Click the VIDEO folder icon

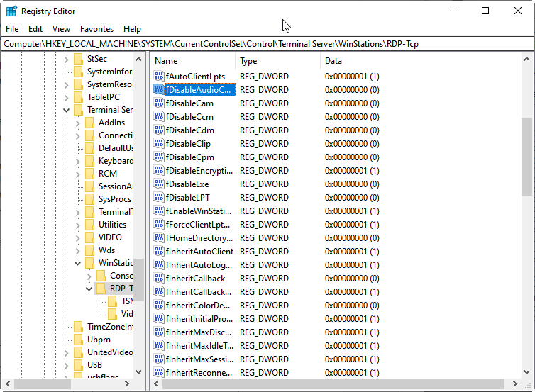(89, 237)
